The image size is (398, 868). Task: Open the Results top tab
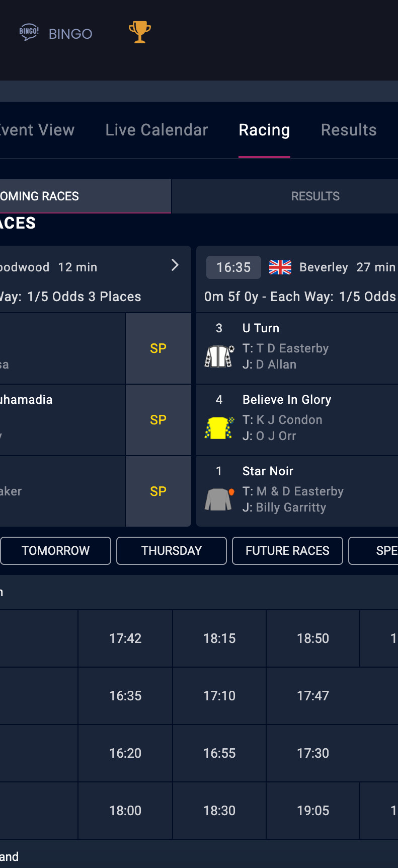pyautogui.click(x=349, y=130)
